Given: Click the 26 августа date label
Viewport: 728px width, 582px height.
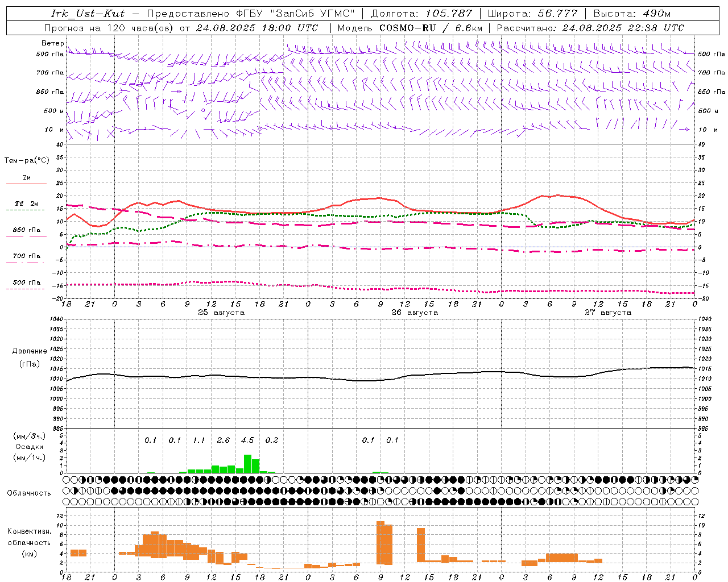Looking at the screenshot, I should tap(415, 313).
